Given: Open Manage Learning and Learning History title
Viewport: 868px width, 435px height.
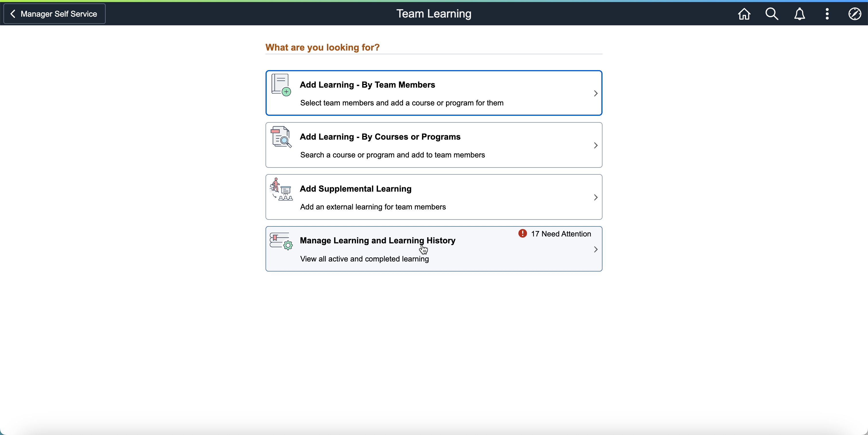Looking at the screenshot, I should pyautogui.click(x=377, y=240).
